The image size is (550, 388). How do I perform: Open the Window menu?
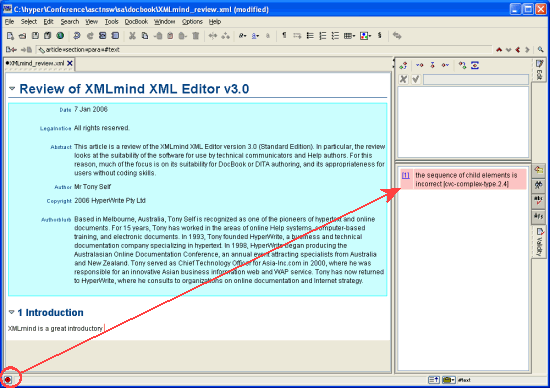(165, 22)
